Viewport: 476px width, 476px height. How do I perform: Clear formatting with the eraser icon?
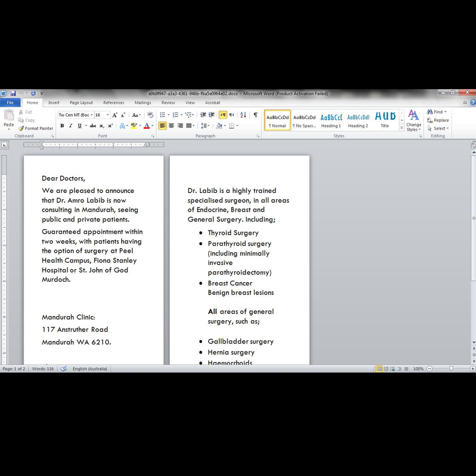(150, 115)
